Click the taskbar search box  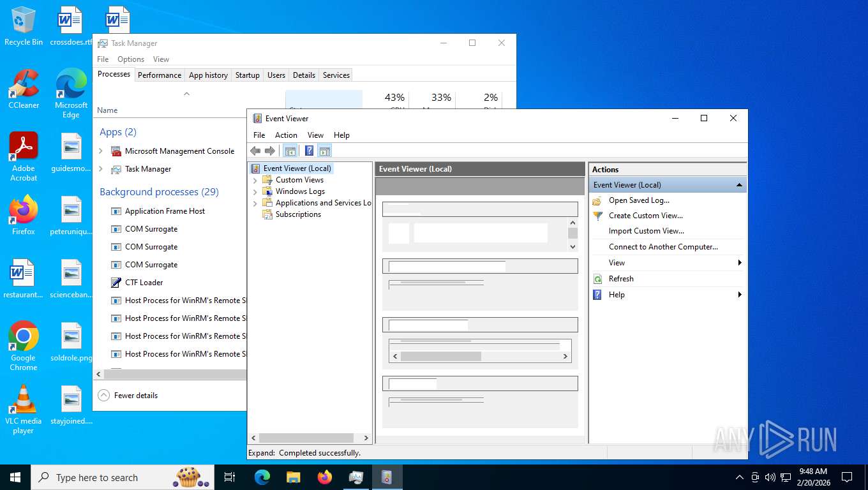click(x=121, y=477)
